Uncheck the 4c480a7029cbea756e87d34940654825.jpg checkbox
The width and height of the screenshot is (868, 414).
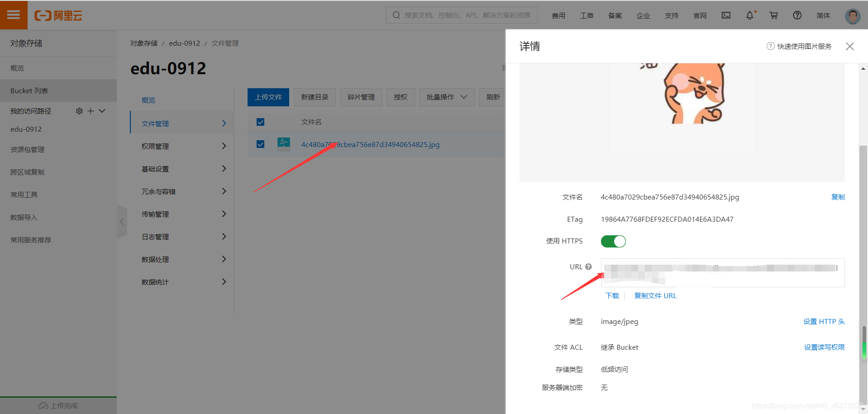coord(260,144)
